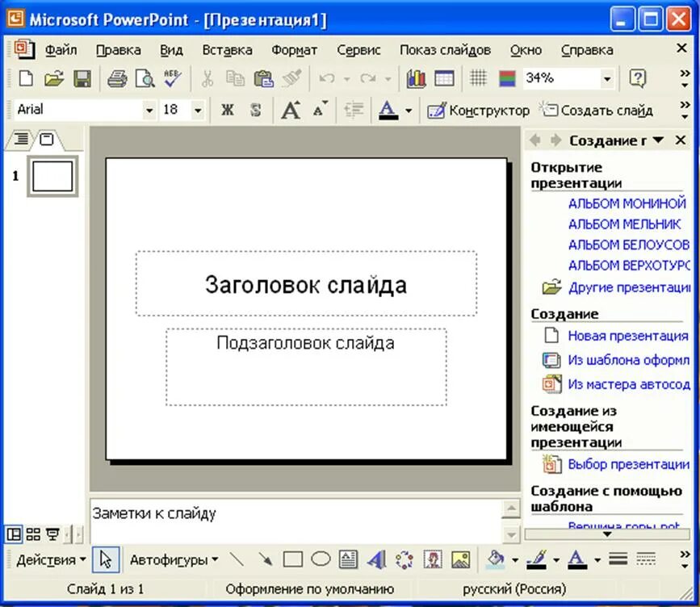
Task: Insert a diagram or organization chart
Action: click(x=404, y=559)
